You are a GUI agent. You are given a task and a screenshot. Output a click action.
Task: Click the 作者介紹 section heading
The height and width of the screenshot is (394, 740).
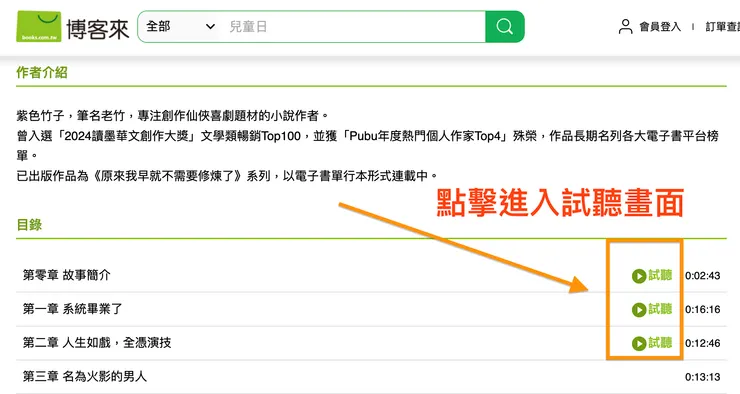pyautogui.click(x=42, y=72)
